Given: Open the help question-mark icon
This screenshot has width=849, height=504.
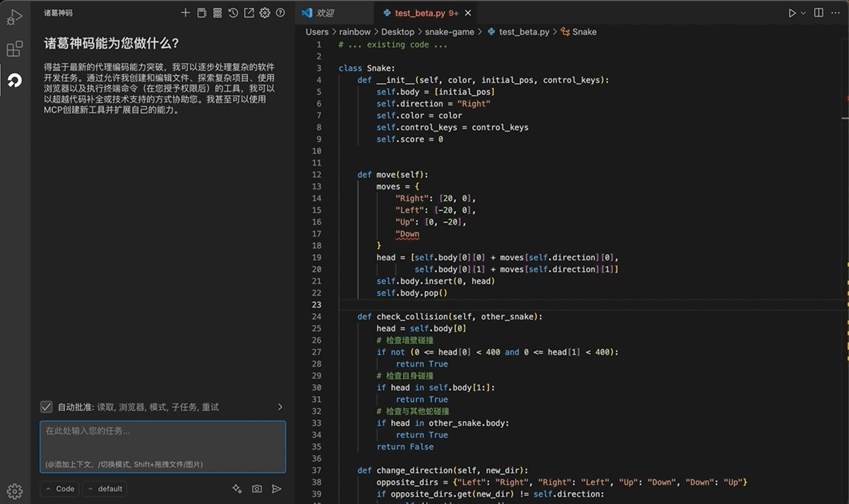Looking at the screenshot, I should pyautogui.click(x=280, y=13).
